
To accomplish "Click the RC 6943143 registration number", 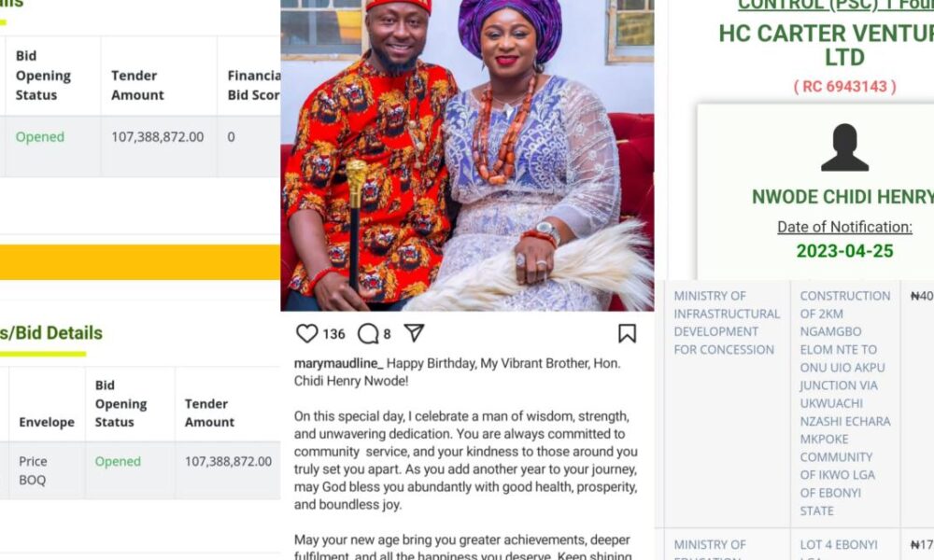I will pos(844,86).
